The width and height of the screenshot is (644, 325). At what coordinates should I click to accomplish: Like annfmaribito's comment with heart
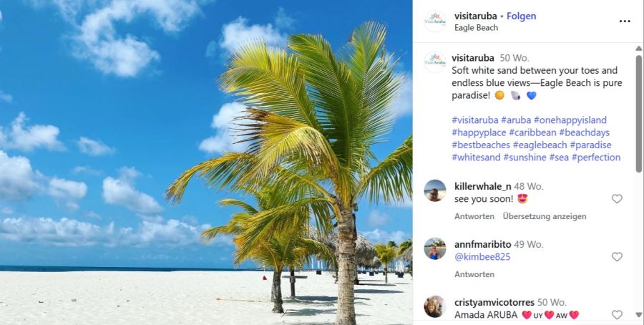click(617, 257)
